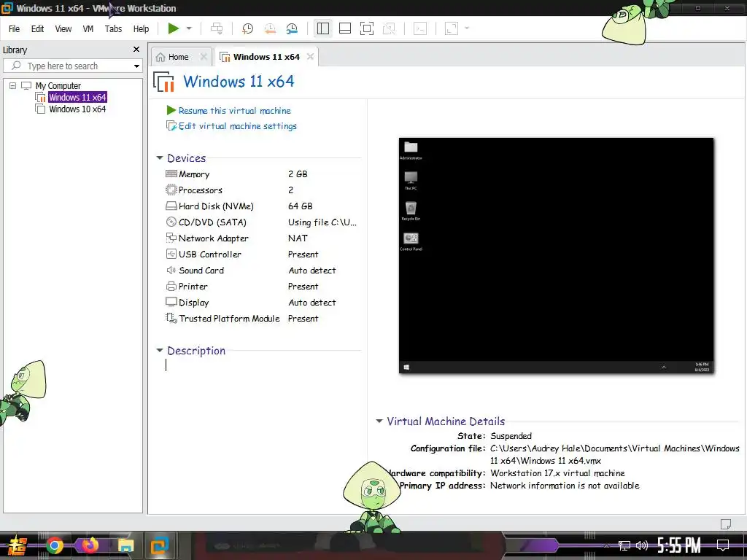Click the Sound Card device
This screenshot has width=747, height=560.
pyautogui.click(x=261, y=271)
